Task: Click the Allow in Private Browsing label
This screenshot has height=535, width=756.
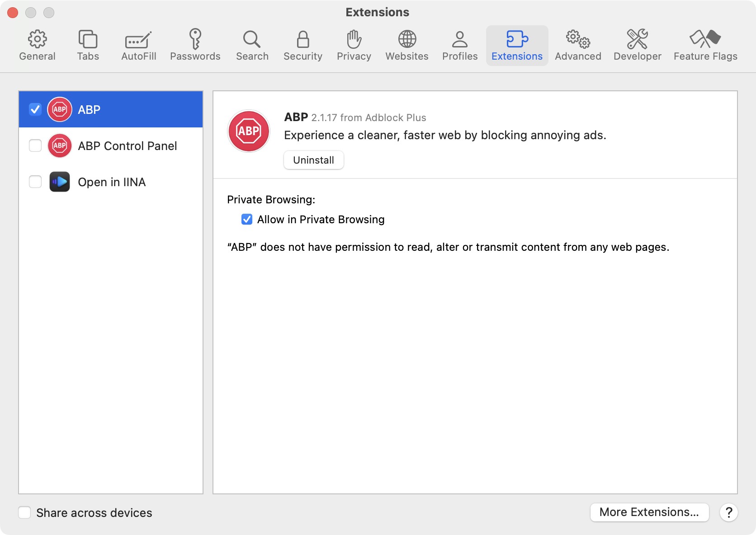Action: [x=321, y=219]
